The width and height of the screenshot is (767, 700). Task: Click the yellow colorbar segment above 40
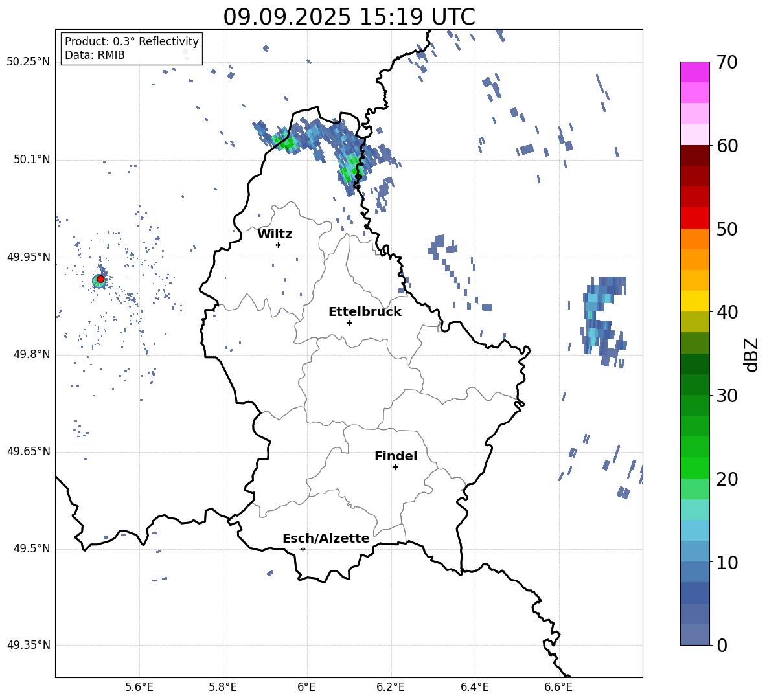pyautogui.click(x=694, y=301)
